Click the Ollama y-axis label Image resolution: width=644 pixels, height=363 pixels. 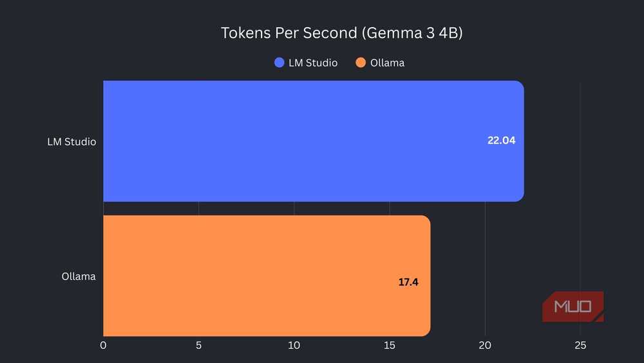(79, 276)
